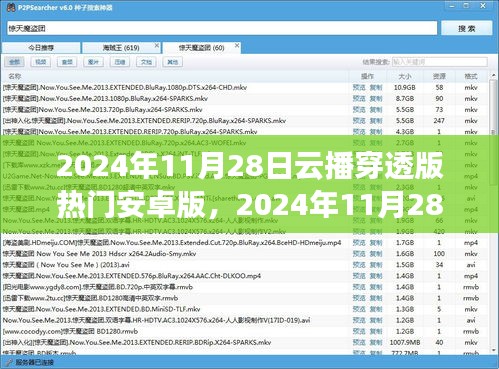This screenshot has width=499, height=369.
Task: Select the Hdscr x264.2Audio-Smy.mkv row name
Action: coord(99,254)
